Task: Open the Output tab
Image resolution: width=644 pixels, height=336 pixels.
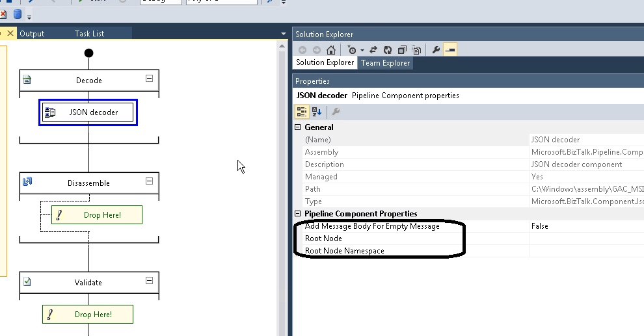Action: [32, 33]
